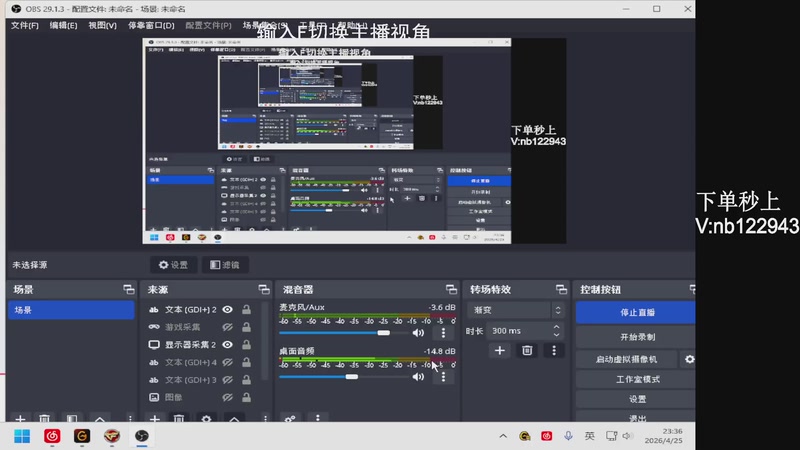The height and width of the screenshot is (450, 800).
Task: Increase the 时长 duration with the up arrow
Action: [x=557, y=327]
